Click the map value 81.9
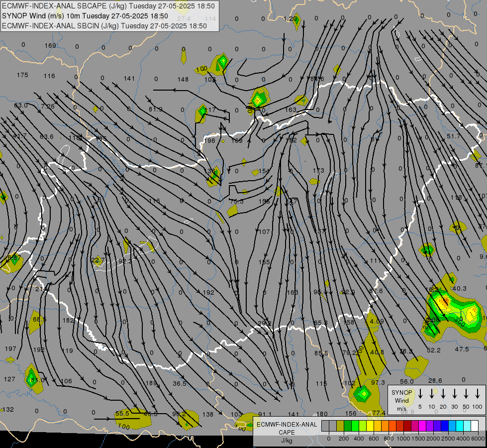487x448 pixels. [x=155, y=109]
